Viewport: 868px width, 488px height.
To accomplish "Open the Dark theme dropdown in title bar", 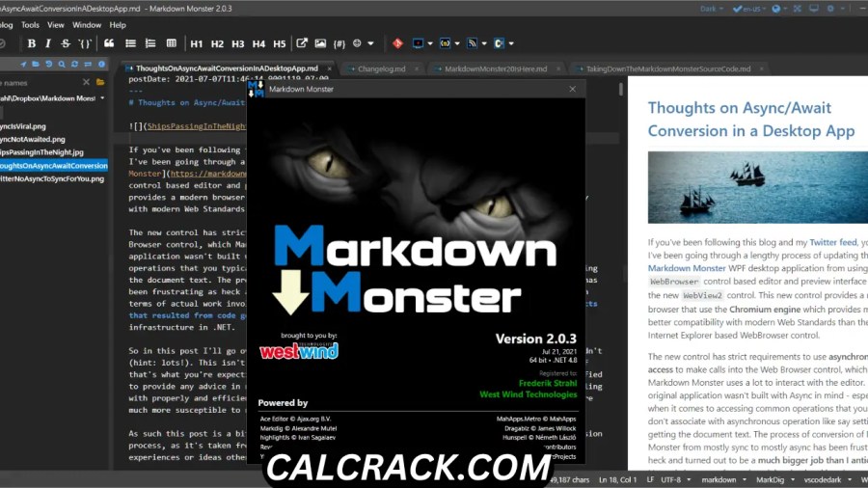I will (712, 9).
